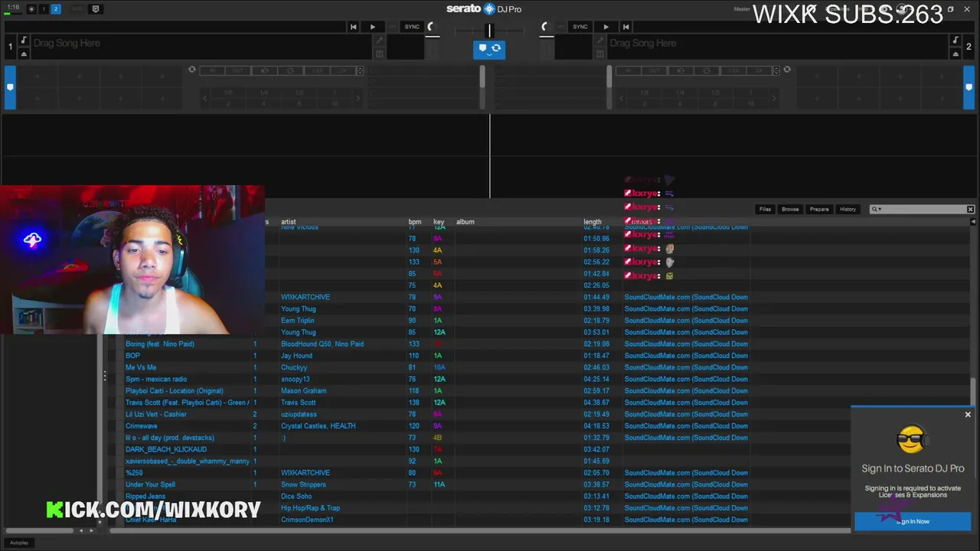Image resolution: width=980 pixels, height=551 pixels.
Task: Click artist 'Mason Graham'
Action: [303, 390]
